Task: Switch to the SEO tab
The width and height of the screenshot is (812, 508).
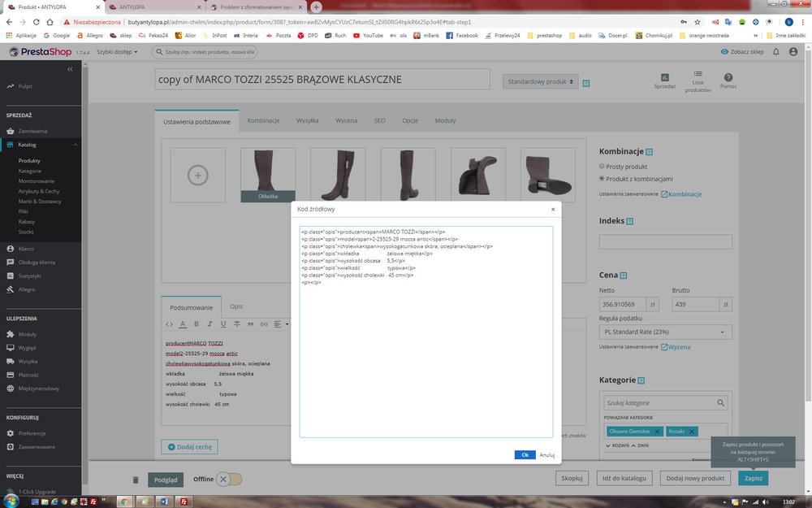Action: (x=379, y=121)
